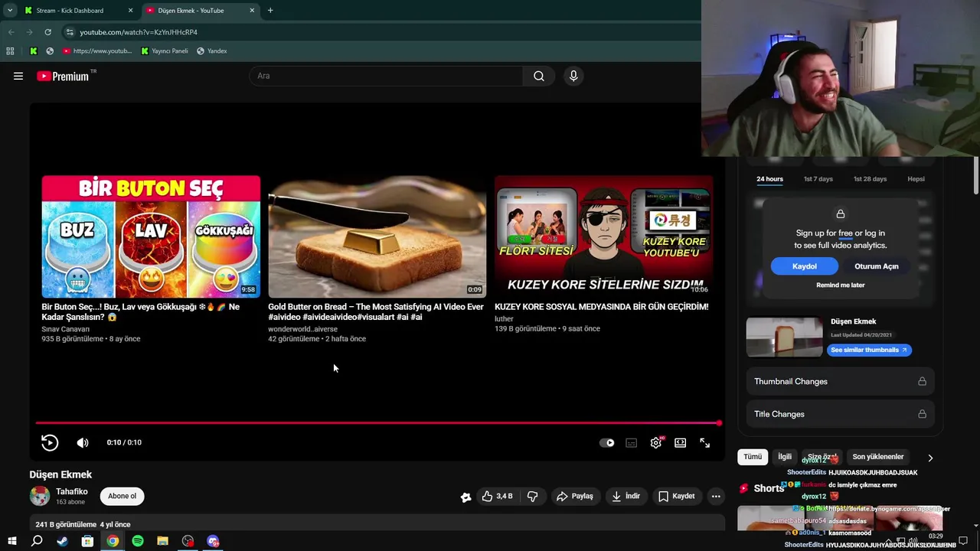Start voice search with microphone icon

pos(573,76)
